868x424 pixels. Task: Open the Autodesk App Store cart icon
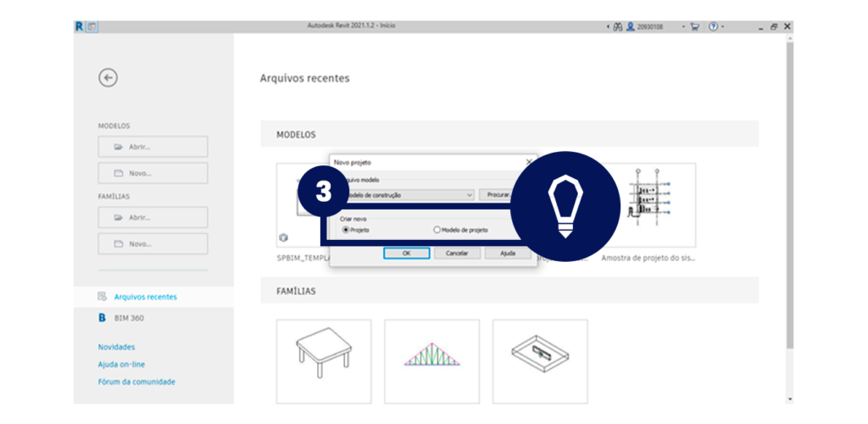click(x=695, y=26)
